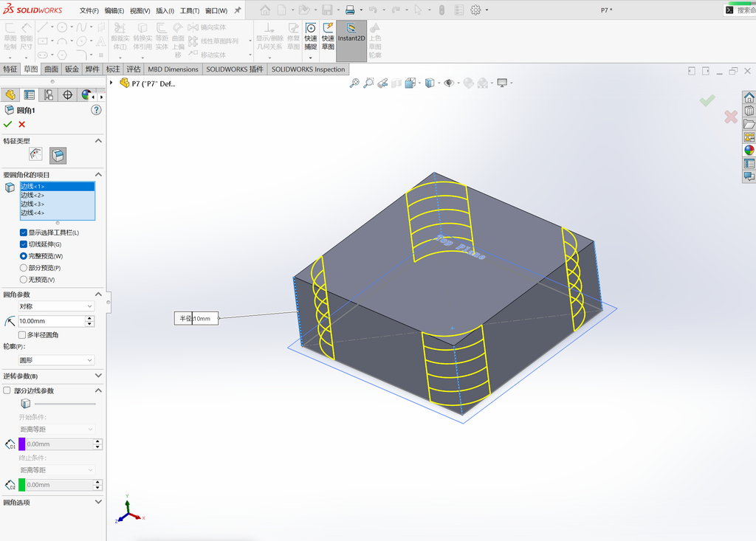Open Appearances color ball icon in task pane

tap(749, 150)
